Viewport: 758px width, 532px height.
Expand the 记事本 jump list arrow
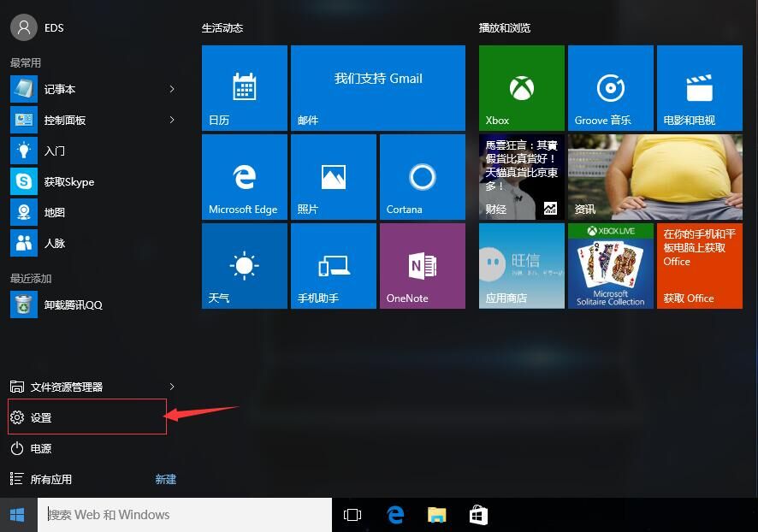point(172,89)
